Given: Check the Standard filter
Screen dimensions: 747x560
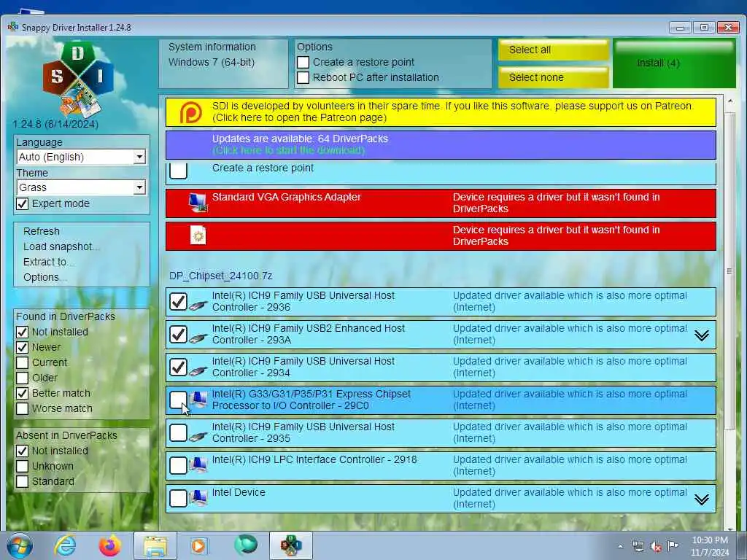Looking at the screenshot, I should pos(23,481).
